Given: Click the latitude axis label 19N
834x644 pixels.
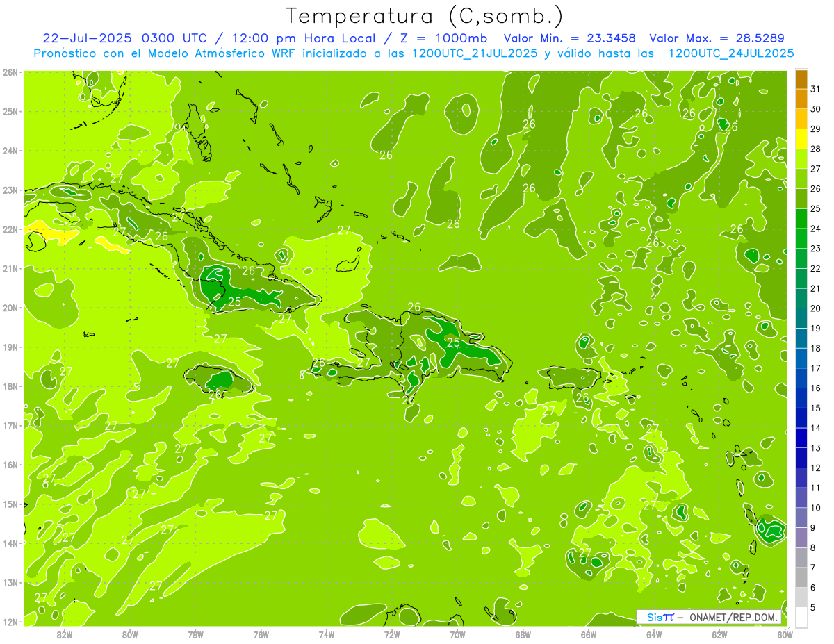Looking at the screenshot, I should [x=10, y=347].
